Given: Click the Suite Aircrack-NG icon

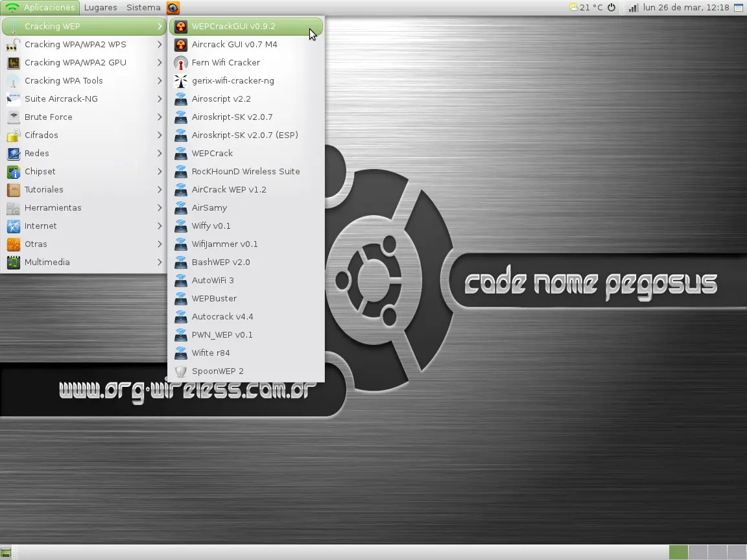Looking at the screenshot, I should pos(14,99).
